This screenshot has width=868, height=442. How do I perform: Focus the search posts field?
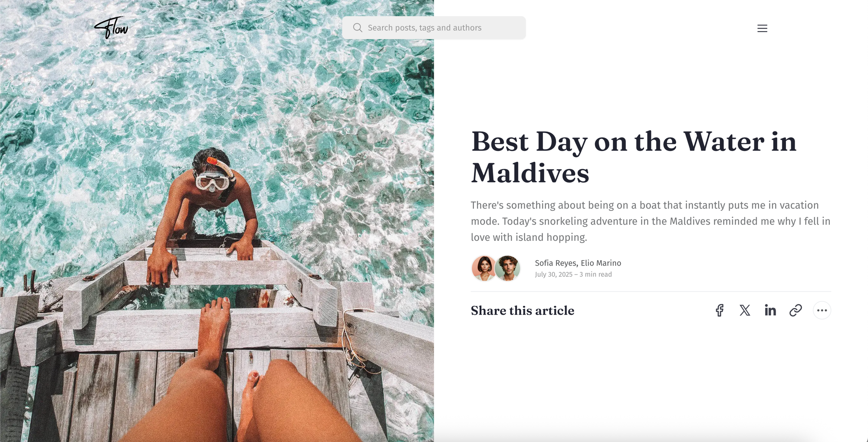(434, 28)
